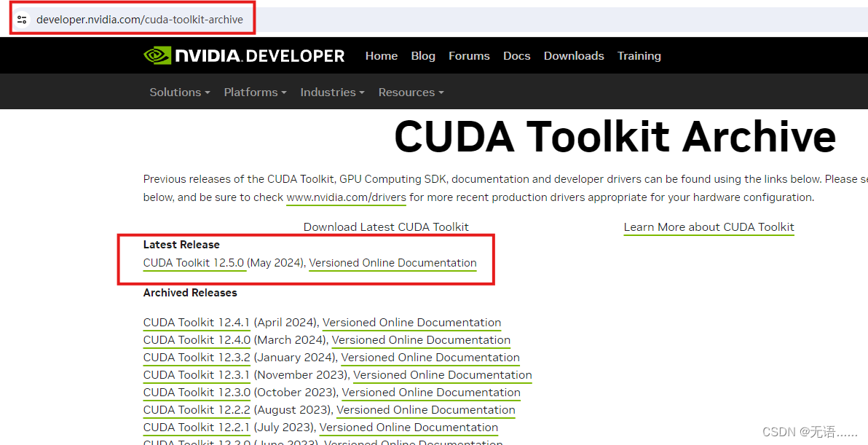Click the CUDA Toolkit 12.2.2 link
Viewport: 868px width, 445px height.
click(x=196, y=409)
